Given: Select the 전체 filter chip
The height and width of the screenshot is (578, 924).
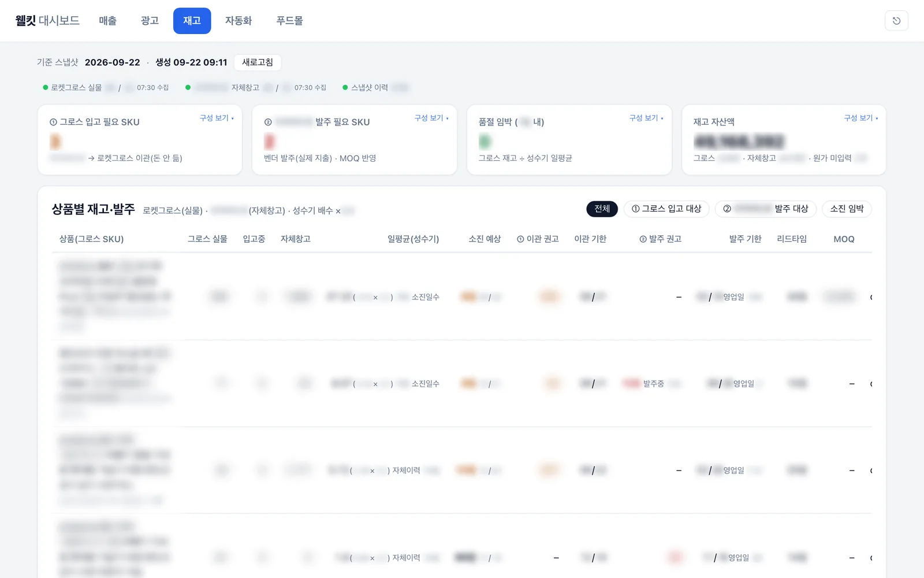Looking at the screenshot, I should [602, 209].
